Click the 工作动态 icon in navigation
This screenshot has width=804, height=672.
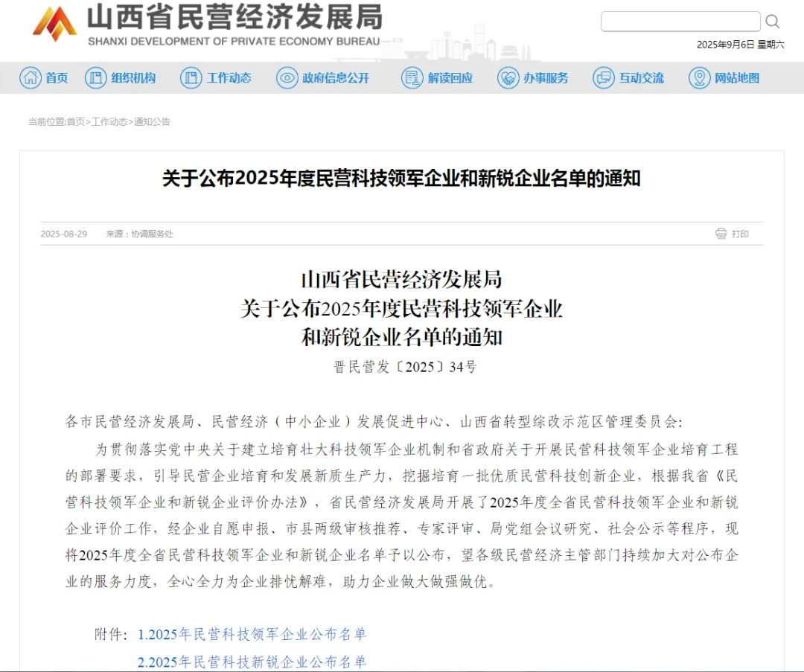(191, 77)
